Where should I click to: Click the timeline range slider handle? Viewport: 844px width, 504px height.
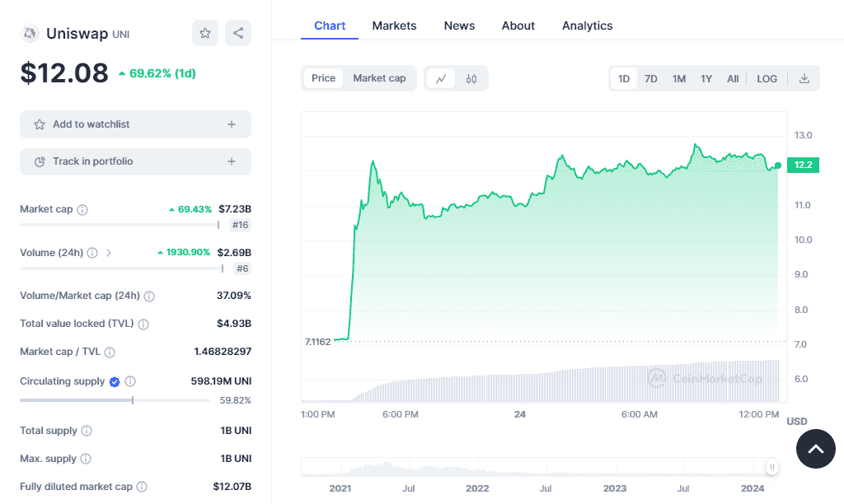[x=772, y=467]
